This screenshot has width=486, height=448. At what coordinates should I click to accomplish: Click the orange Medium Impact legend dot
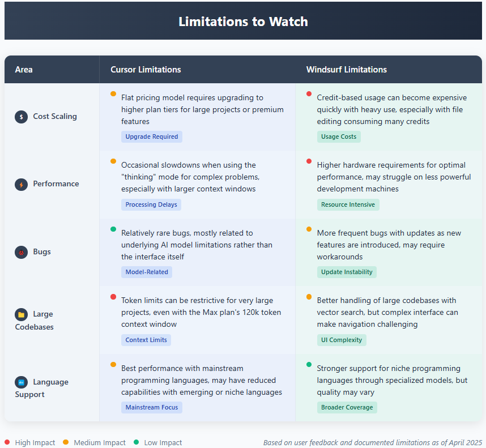(x=66, y=442)
